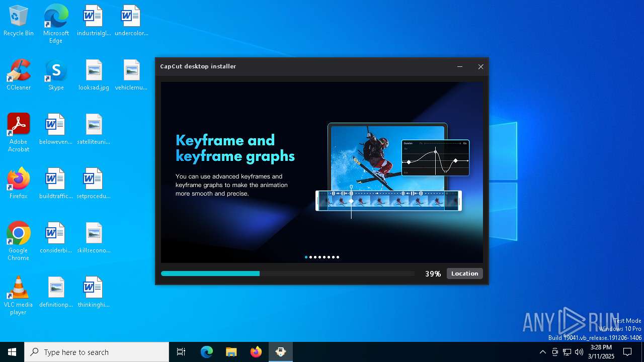Select the third slide indicator dot
Viewport: 644px width, 362px height.
315,257
